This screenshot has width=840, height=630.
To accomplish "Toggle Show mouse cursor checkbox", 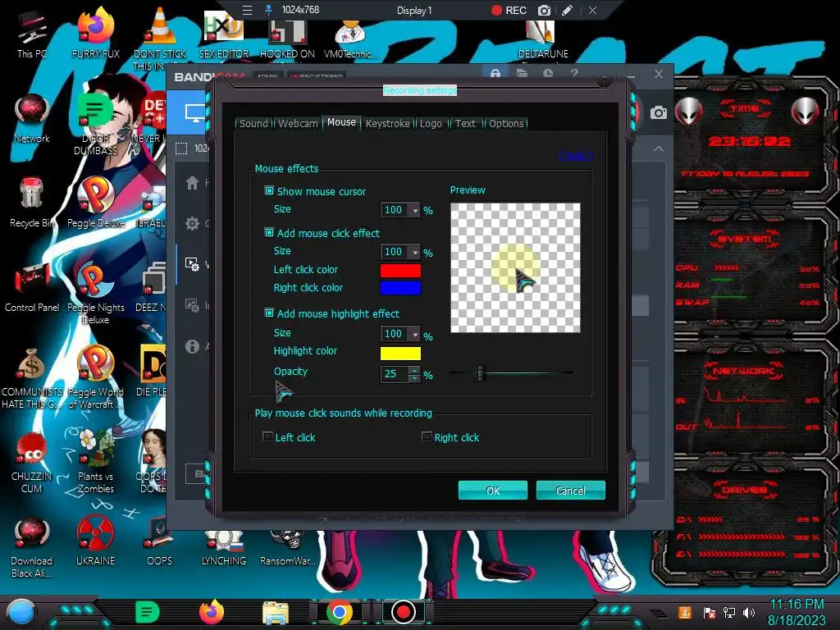I will coord(269,190).
